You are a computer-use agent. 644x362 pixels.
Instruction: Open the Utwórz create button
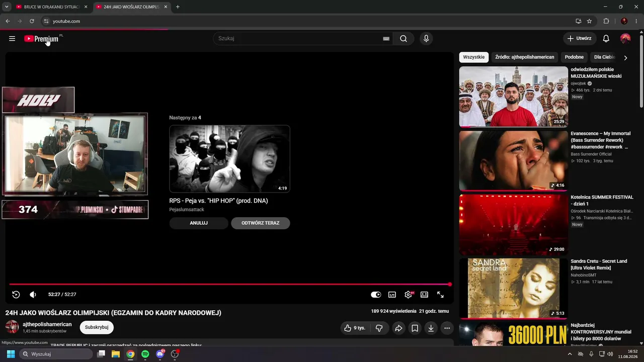point(580,39)
